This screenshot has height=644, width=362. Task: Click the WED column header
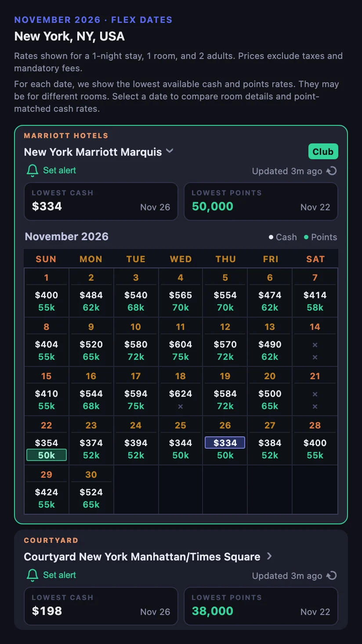coord(181,259)
